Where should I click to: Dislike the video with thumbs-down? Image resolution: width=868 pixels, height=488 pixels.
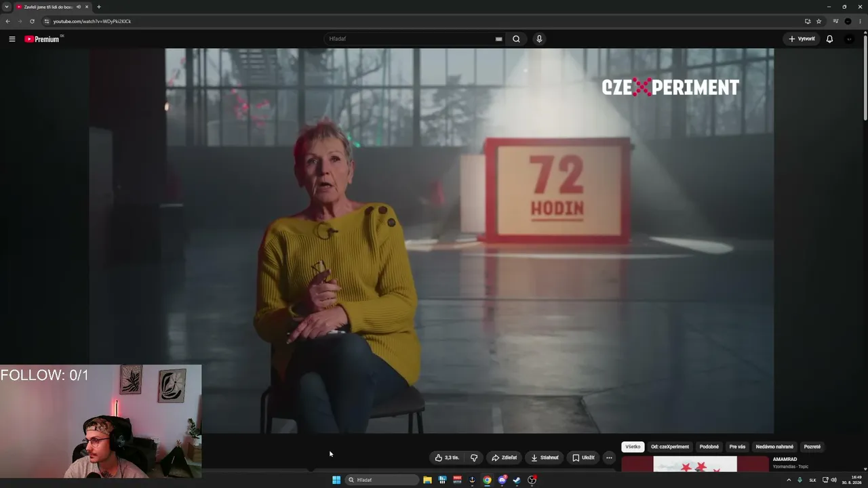point(474,457)
